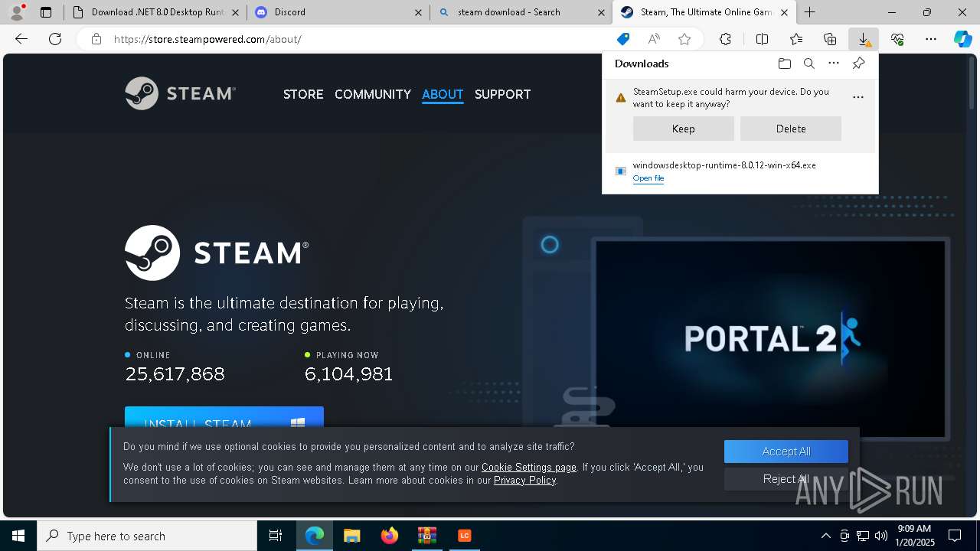The height and width of the screenshot is (551, 980).
Task: Open WinRAR from taskbar
Action: coord(426,536)
